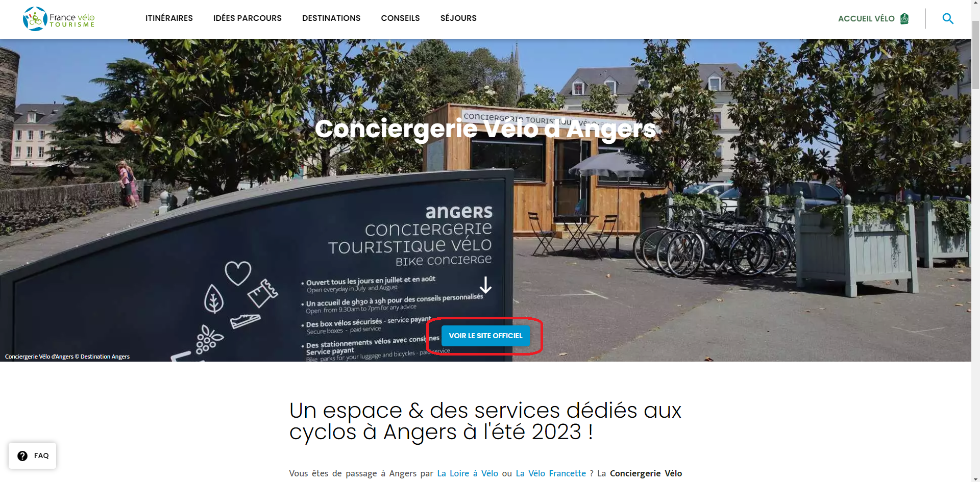Click the VOIR LE SITE OFFICIEL button
Image resolution: width=980 pixels, height=482 pixels.
coord(485,336)
